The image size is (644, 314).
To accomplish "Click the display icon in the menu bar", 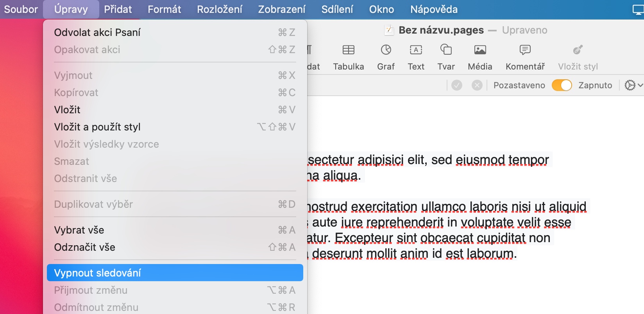I will click(638, 9).
